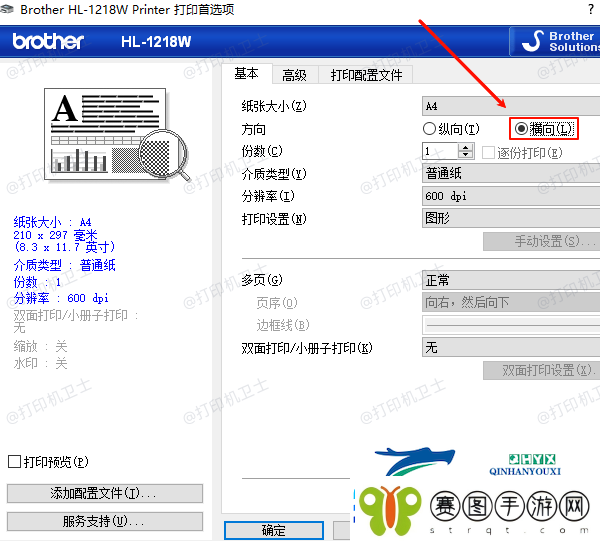The width and height of the screenshot is (600, 541).
Task: Click the 介质类型 : 普通纸 summary text
Action: pos(64,265)
